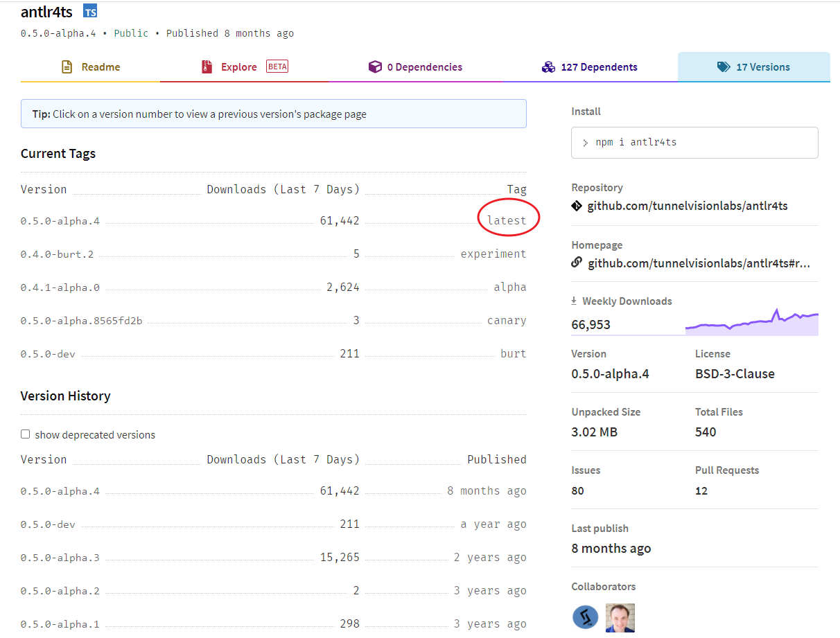The width and height of the screenshot is (840, 638).
Task: Click the Dependencies cube icon
Action: pos(375,67)
